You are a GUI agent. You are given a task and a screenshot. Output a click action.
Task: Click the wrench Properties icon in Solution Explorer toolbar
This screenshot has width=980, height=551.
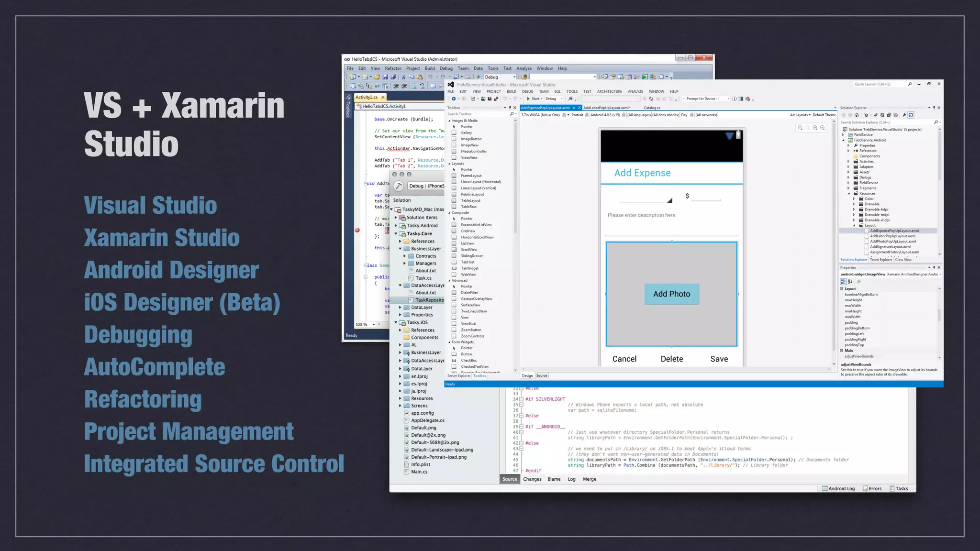point(904,115)
